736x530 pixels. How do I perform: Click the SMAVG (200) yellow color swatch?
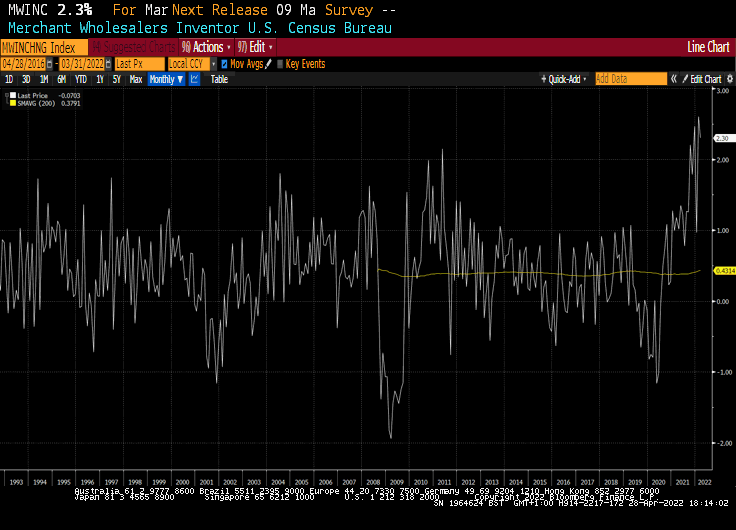(13, 103)
